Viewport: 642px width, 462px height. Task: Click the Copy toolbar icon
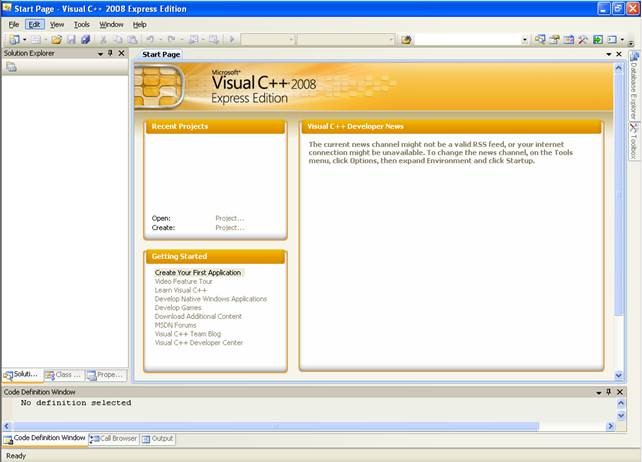click(118, 40)
